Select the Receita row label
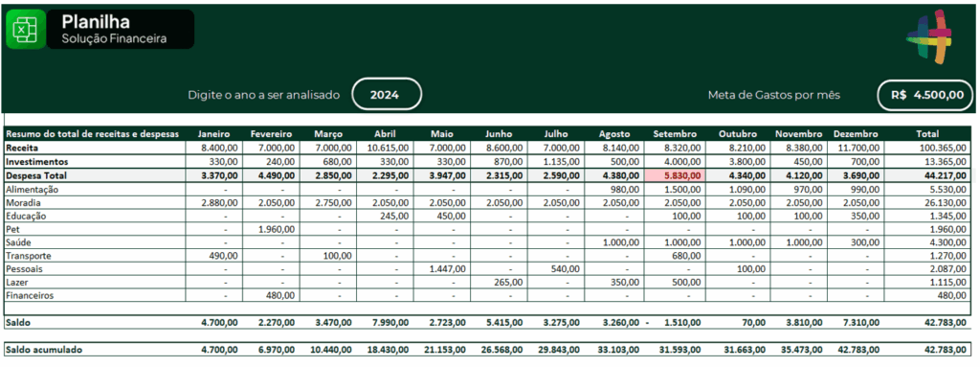The width and height of the screenshot is (980, 367). pos(23,148)
